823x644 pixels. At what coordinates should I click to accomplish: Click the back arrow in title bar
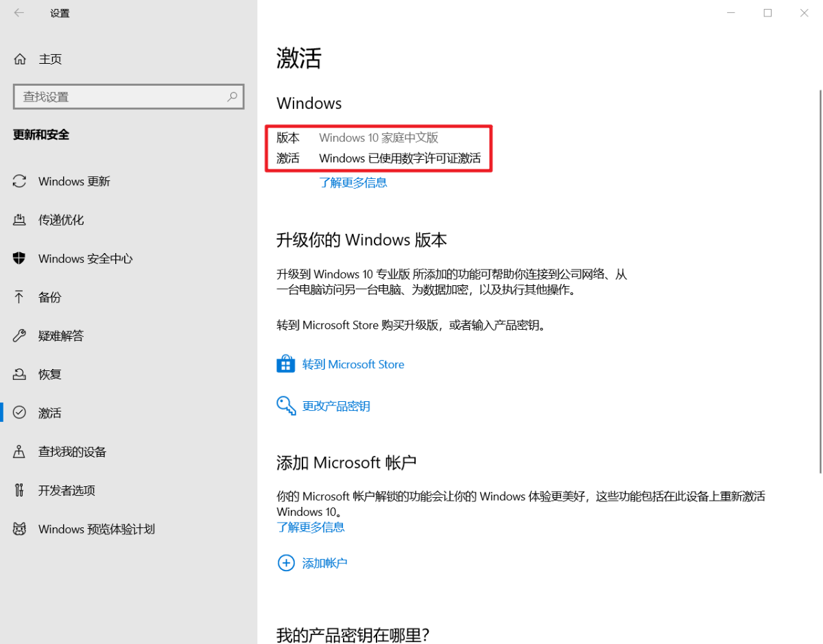[19, 12]
